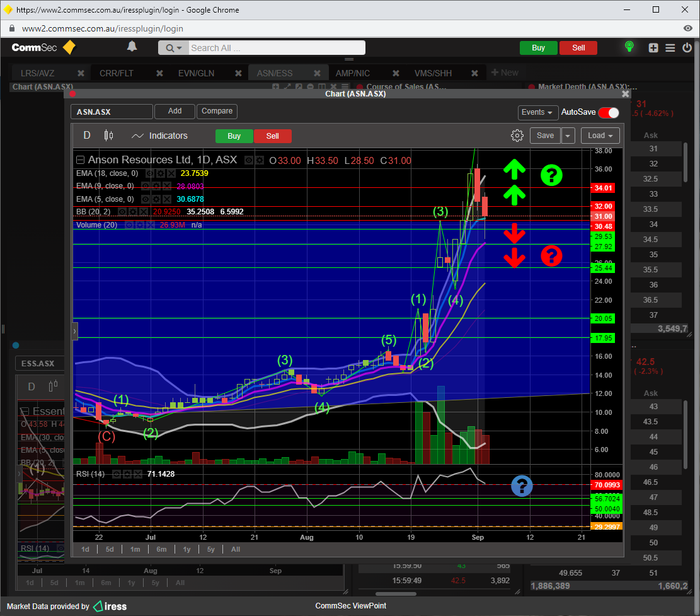
Task: Click the Add button beside ASN.ASX
Action: [x=175, y=111]
